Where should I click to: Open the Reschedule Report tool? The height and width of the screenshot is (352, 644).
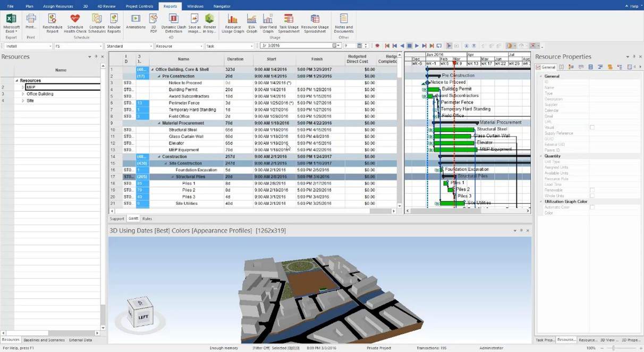[x=52, y=22]
